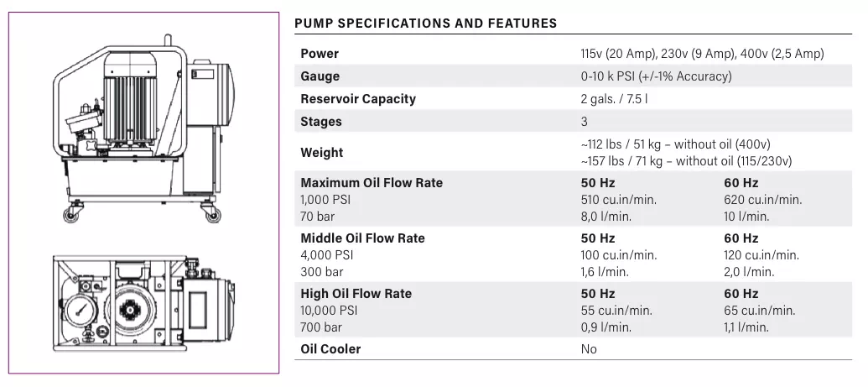Click the "Gauge" row label
Image resolution: width=868 pixels, height=387 pixels.
click(320, 76)
